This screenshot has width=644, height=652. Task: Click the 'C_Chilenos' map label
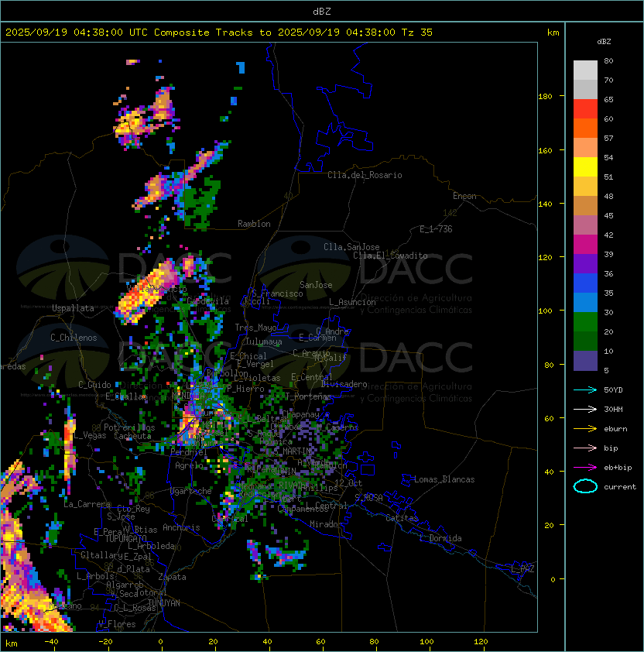[x=74, y=338]
